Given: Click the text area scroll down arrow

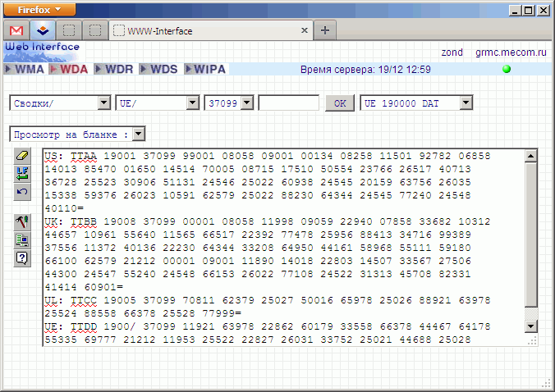Looking at the screenshot, I should [x=530, y=326].
